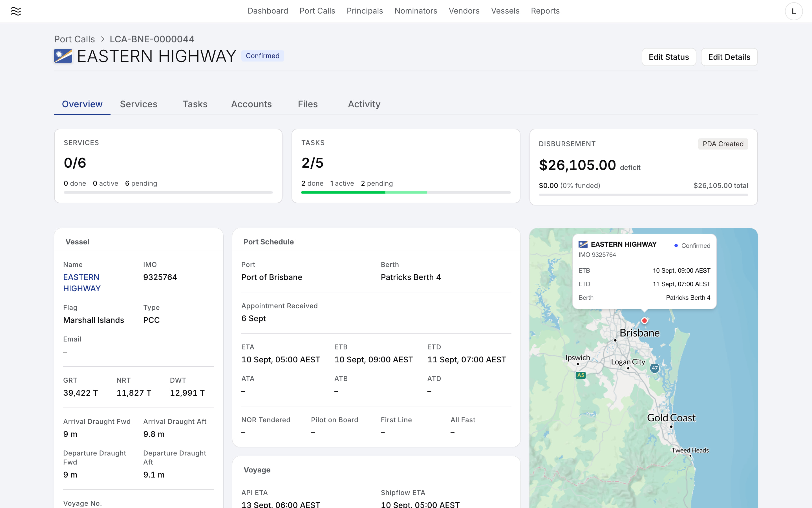
Task: Click Departure Draught Aft 9.1 m
Action: click(154, 475)
